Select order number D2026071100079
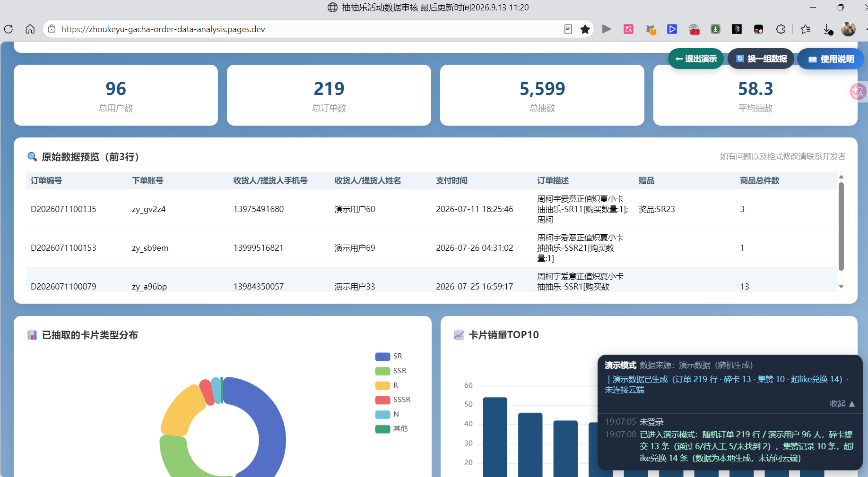This screenshot has width=868, height=477. click(63, 287)
